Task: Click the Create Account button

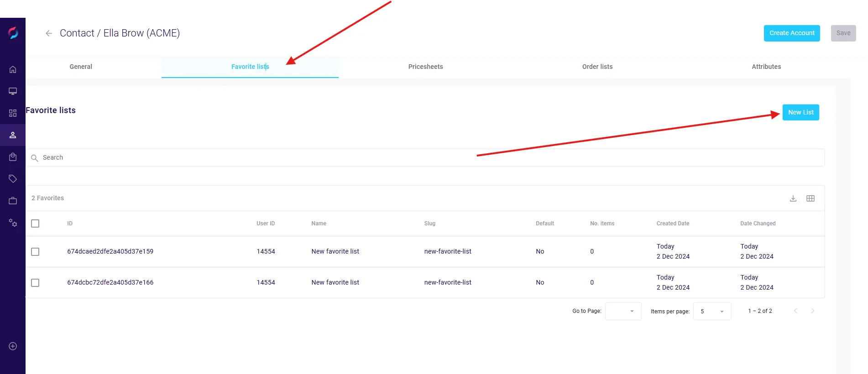Action: tap(792, 33)
